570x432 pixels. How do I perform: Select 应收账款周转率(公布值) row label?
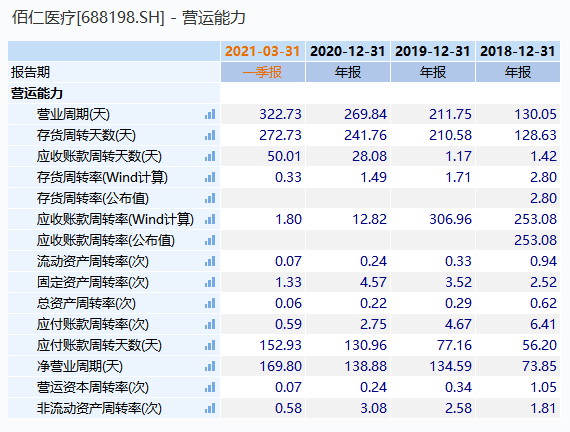[x=106, y=240]
